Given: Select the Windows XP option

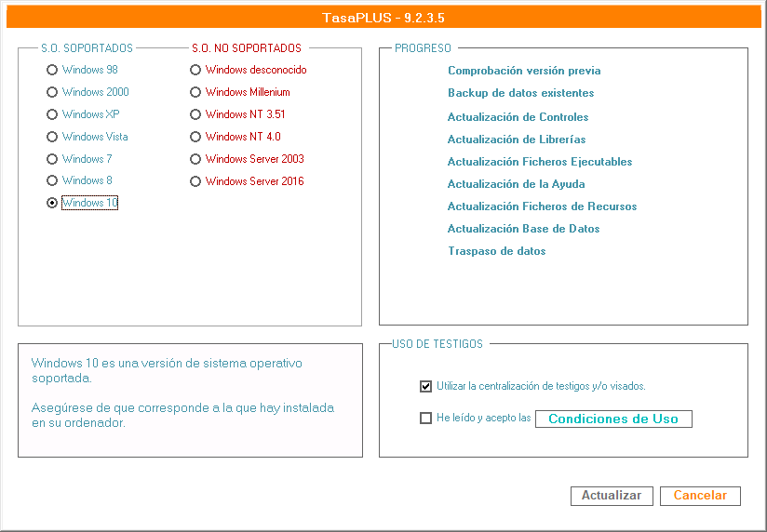Looking at the screenshot, I should (53, 114).
